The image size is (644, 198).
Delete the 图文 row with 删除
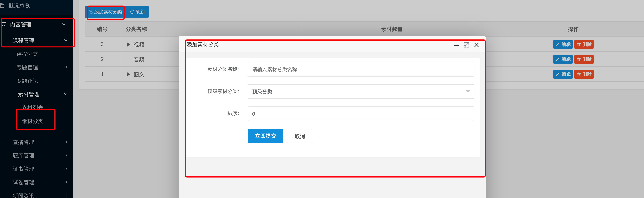584,74
